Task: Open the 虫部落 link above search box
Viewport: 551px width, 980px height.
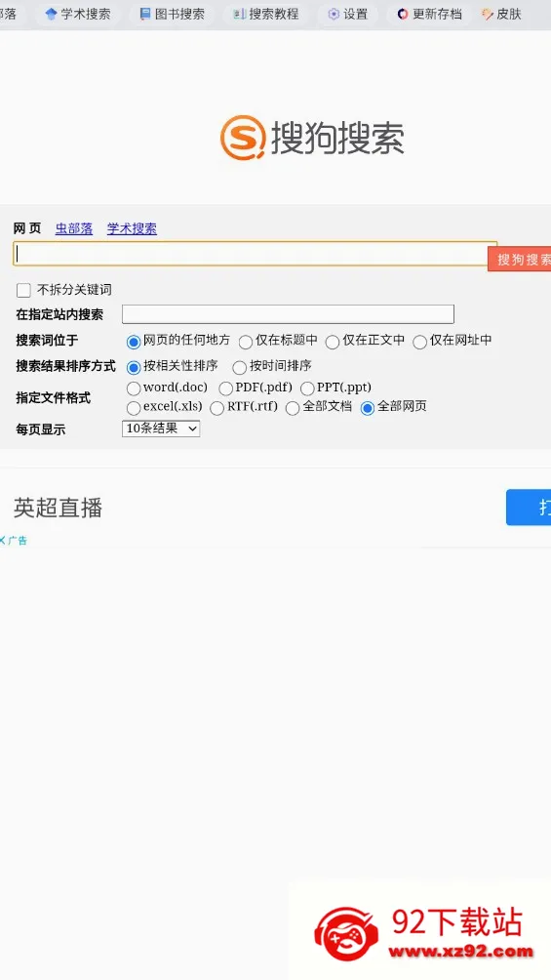Action: pyautogui.click(x=74, y=228)
